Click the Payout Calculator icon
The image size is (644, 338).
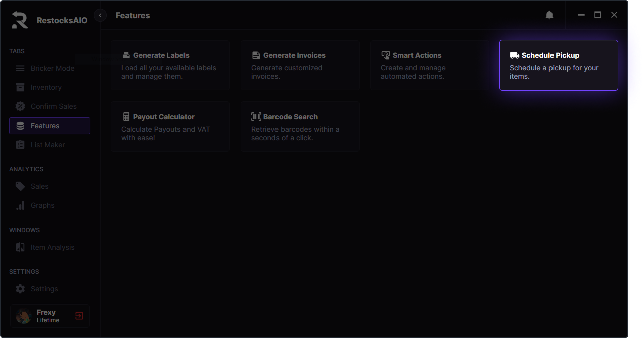click(x=126, y=117)
